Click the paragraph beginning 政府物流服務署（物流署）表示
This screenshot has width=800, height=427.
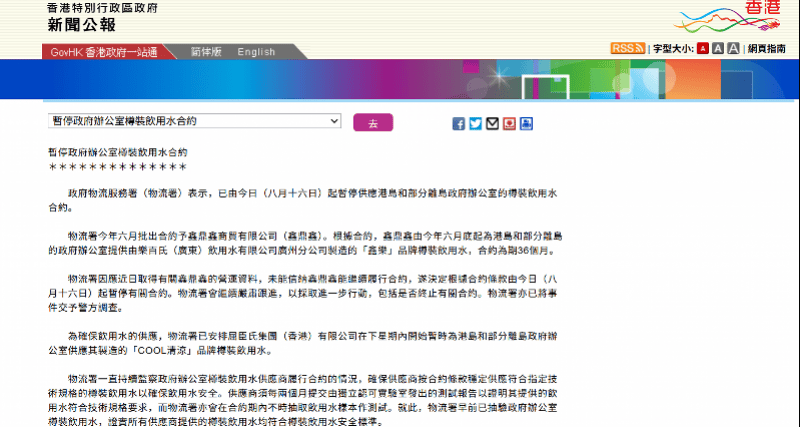[303, 200]
